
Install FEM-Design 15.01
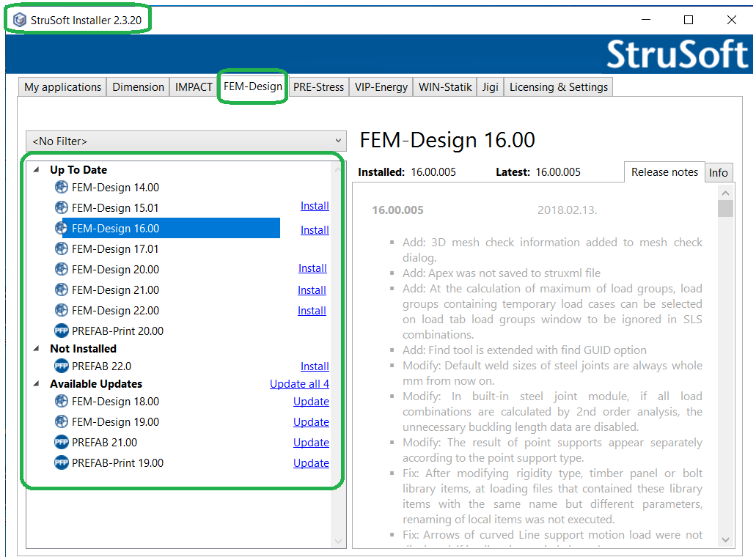click(x=315, y=206)
